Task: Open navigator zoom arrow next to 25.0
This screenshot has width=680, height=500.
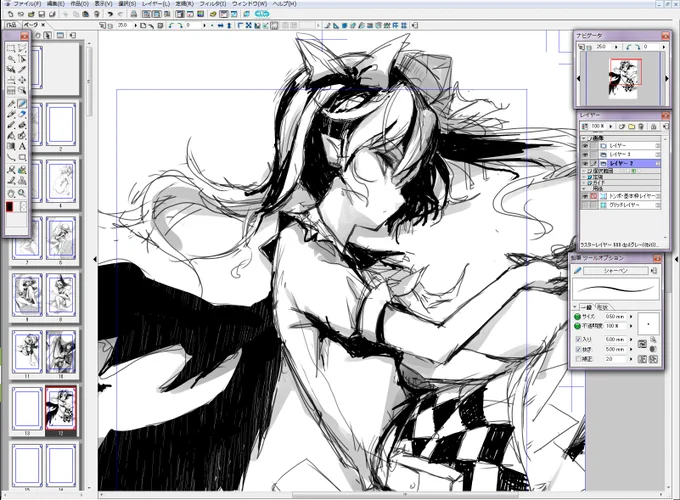Action: click(x=616, y=46)
